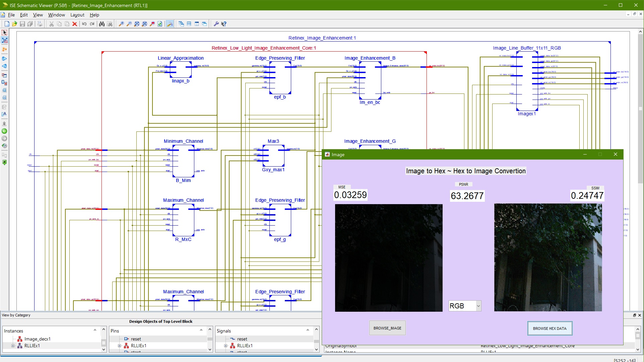Click the Max3 Gxy_max1 schematic block
This screenshot has height=362, width=644.
tap(273, 156)
